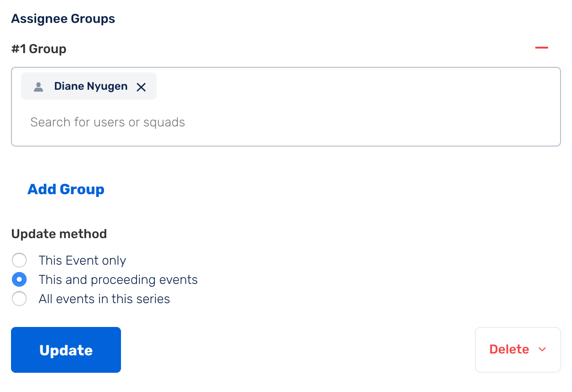Screen dimensions: 572x392
Task: Expand the Delete dropdown chevron
Action: click(x=542, y=349)
